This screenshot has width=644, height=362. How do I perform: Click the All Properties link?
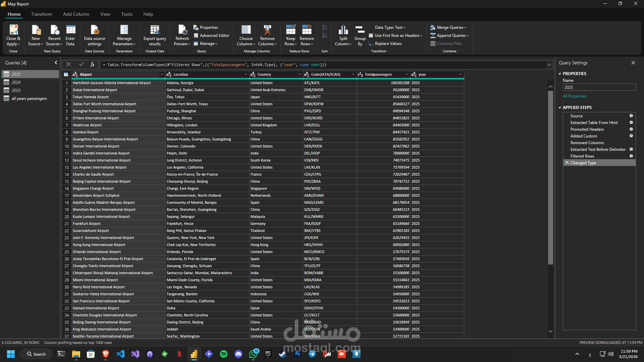click(x=575, y=96)
